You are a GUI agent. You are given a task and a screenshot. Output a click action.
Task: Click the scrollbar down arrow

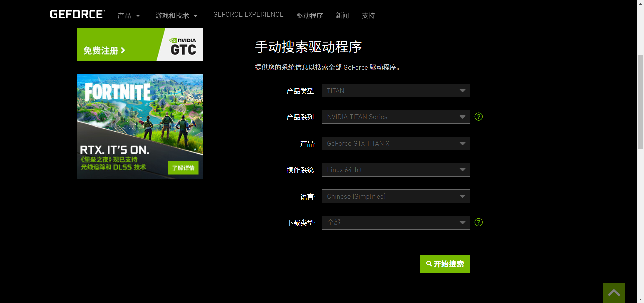[x=640, y=300]
